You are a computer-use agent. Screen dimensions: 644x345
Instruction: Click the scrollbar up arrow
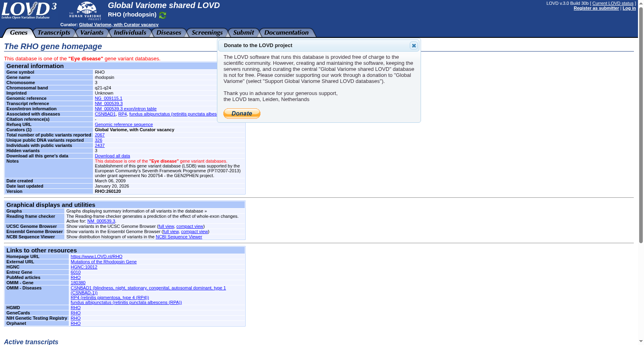(x=641, y=3)
